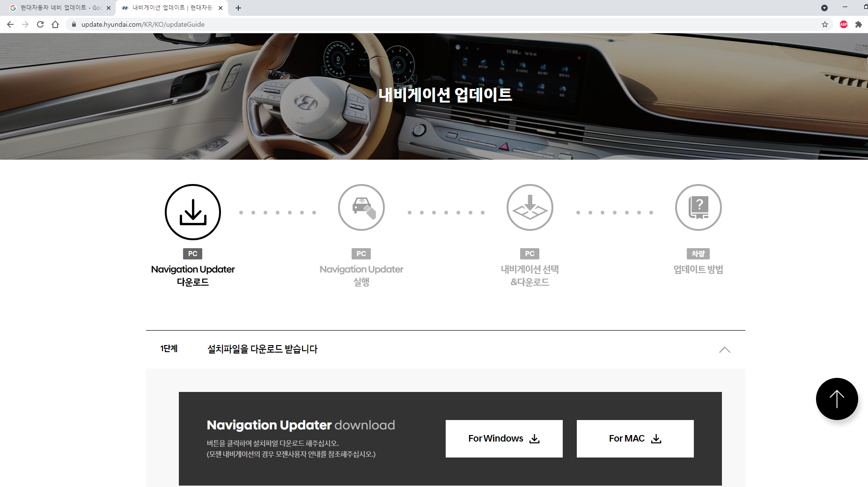Click the 'Navigation Updater 다운로드' step label
The image size is (868, 487).
pyautogui.click(x=193, y=275)
